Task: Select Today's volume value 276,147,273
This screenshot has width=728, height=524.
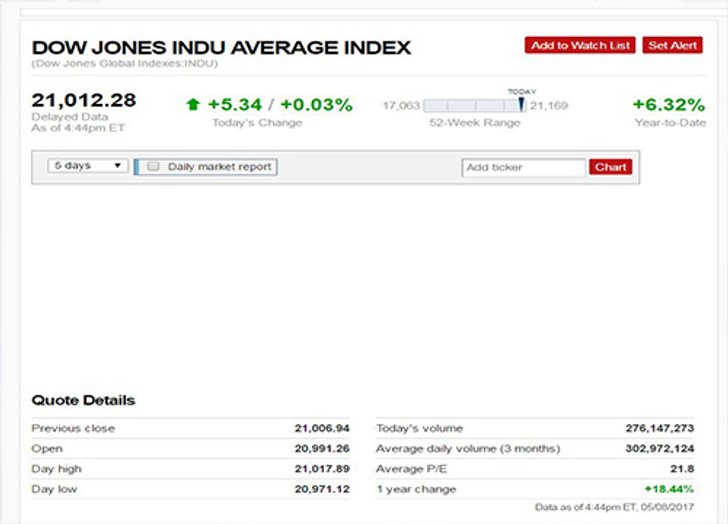Action: tap(660, 428)
